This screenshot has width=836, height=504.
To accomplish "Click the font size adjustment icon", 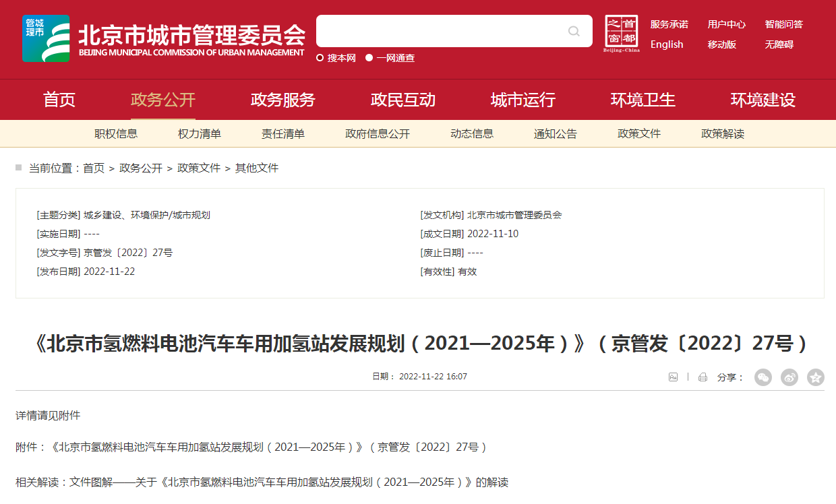I will click(x=673, y=377).
